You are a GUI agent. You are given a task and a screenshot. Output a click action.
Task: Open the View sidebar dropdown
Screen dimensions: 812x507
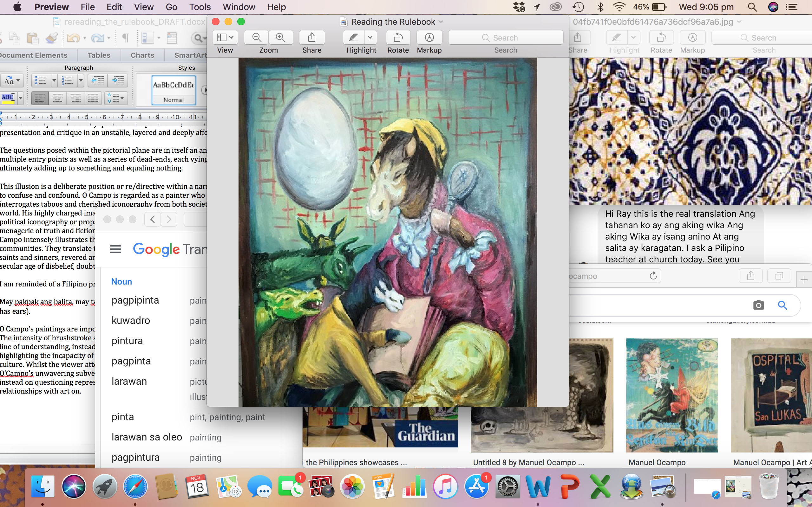(225, 37)
